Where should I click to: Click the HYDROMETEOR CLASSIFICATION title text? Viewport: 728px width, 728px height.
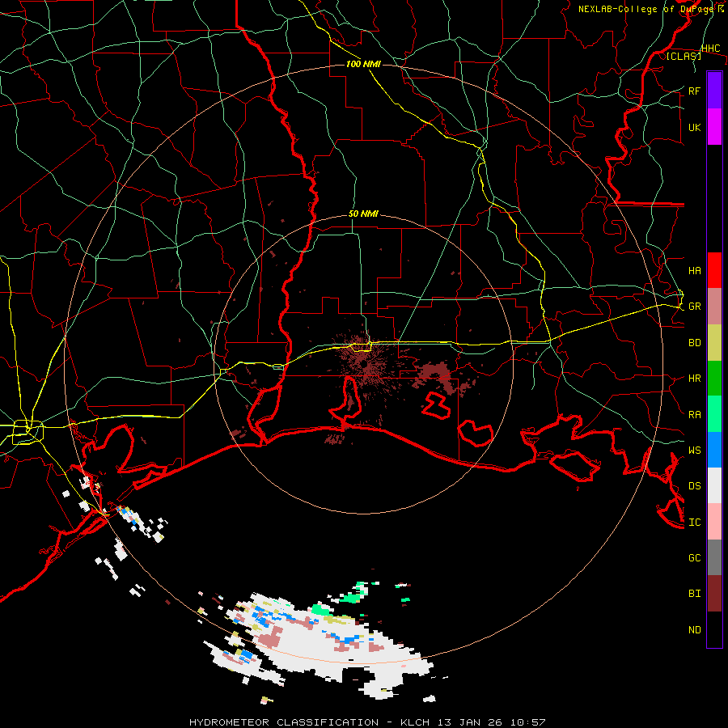(x=284, y=722)
